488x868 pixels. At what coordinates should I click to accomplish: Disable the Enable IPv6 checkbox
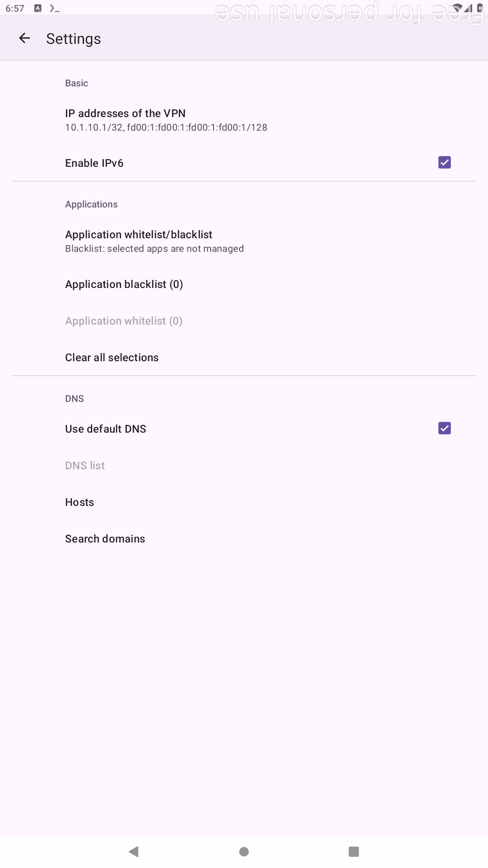445,162
